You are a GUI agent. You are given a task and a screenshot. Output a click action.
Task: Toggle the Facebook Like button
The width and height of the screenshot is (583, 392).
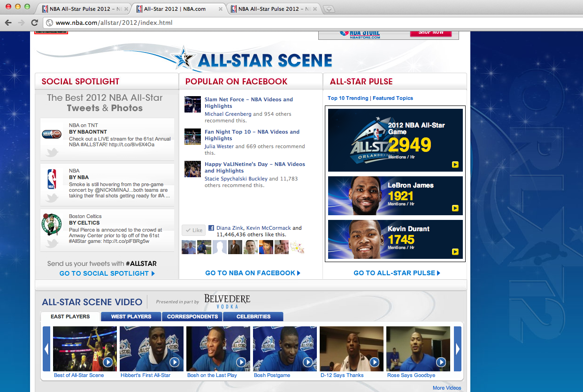193,230
